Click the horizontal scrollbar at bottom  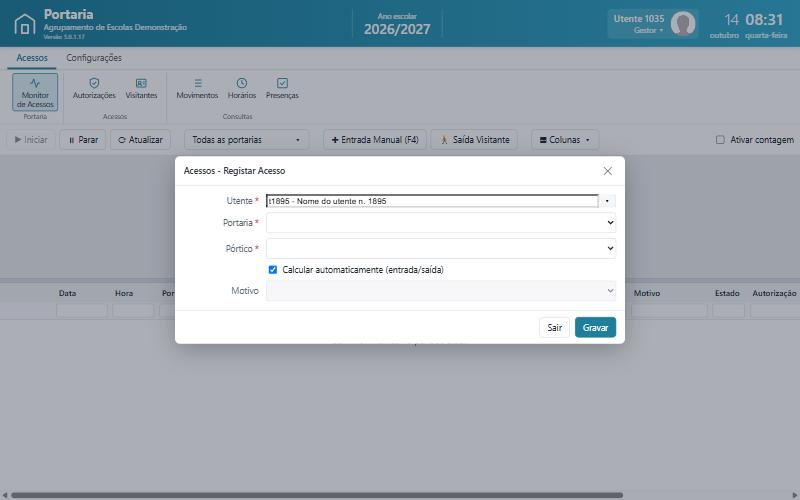[316, 495]
